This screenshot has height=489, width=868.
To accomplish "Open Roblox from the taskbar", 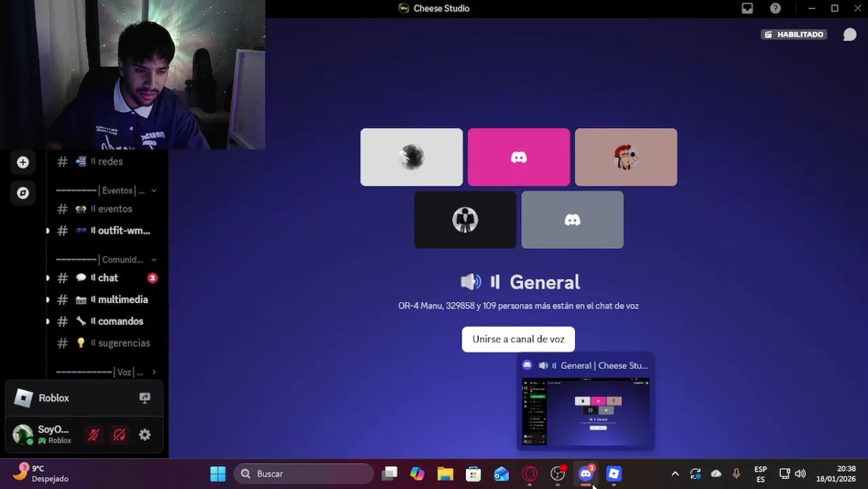I will 614,474.
